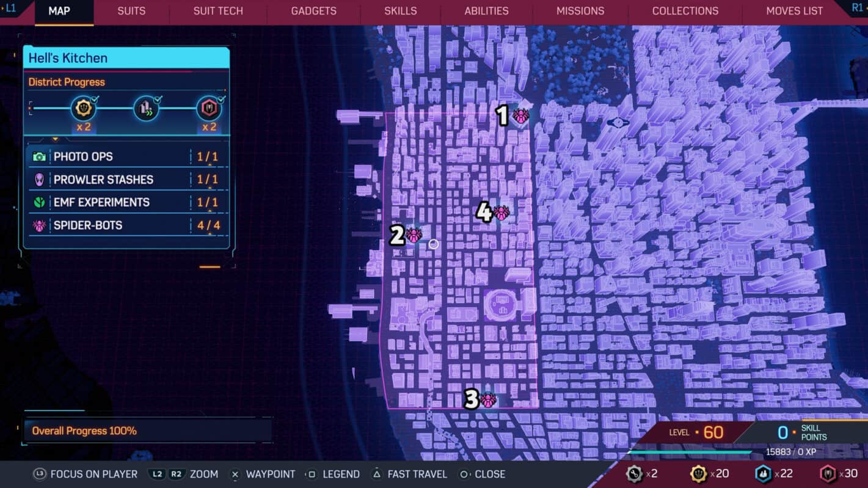Click the Overall Progress 100% bar
This screenshot has height=488, width=868.
(x=147, y=431)
